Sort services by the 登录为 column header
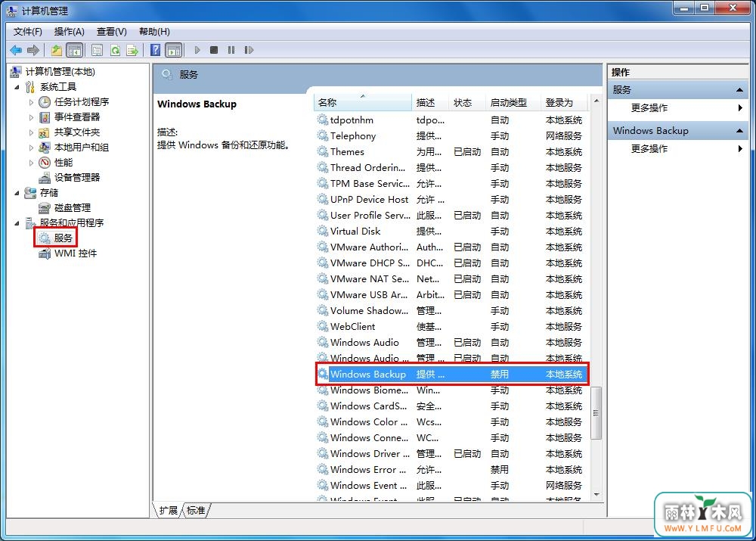 tap(565, 102)
